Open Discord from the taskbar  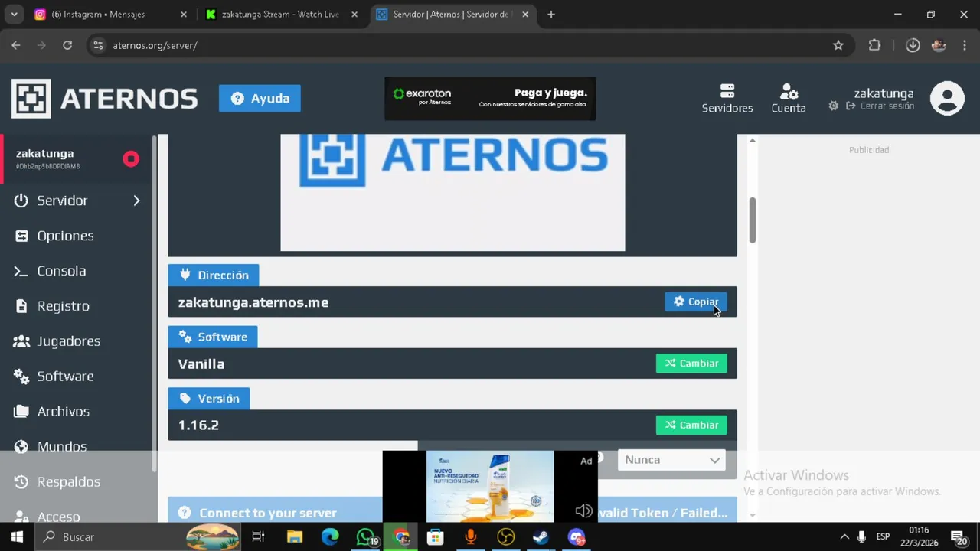[577, 537]
